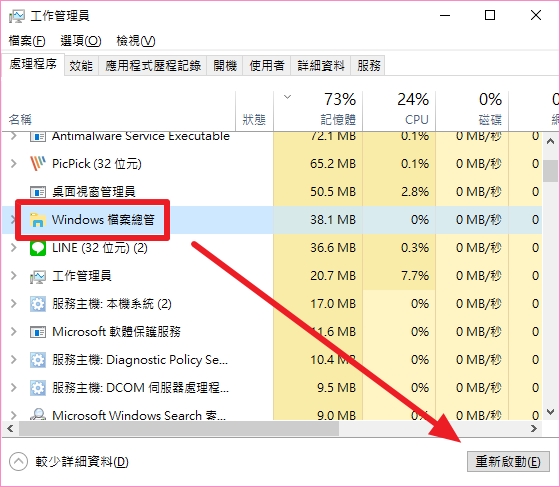
Task: Switch to the 開機 tab
Action: click(x=225, y=65)
